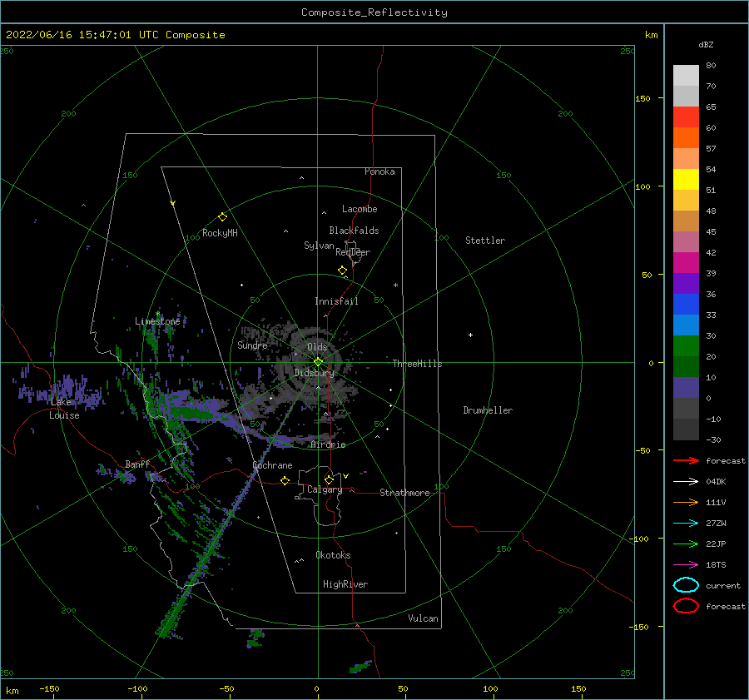Click the Ponoka city label
This screenshot has height=700, width=749.
[379, 171]
